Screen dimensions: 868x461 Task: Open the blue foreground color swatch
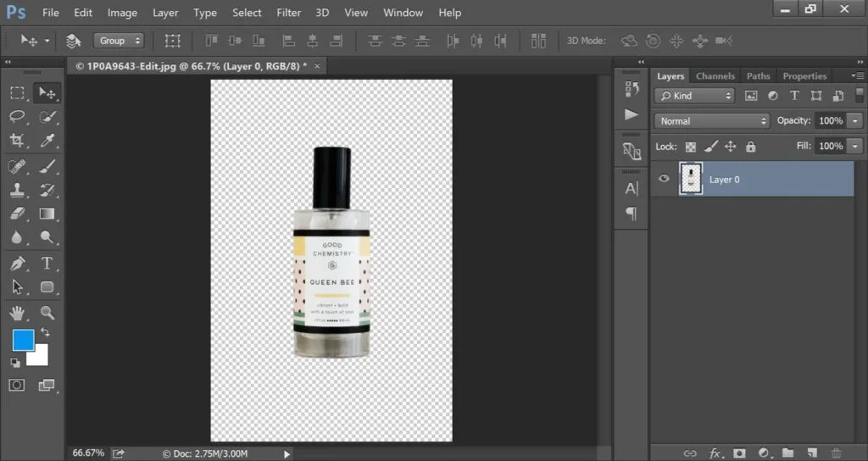[23, 340]
